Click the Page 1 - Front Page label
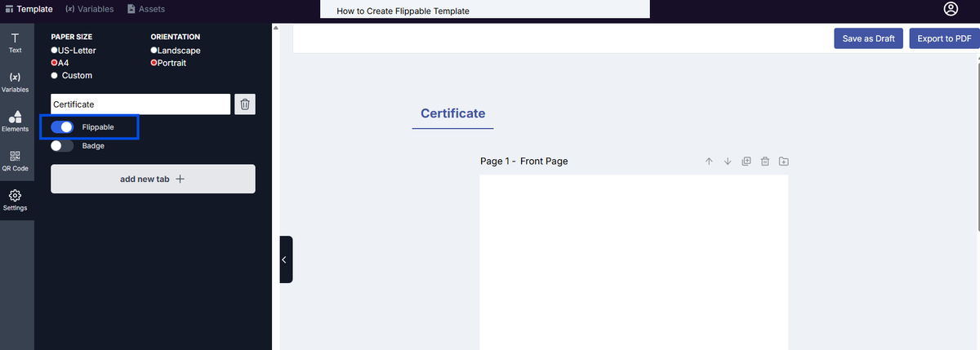 click(523, 162)
